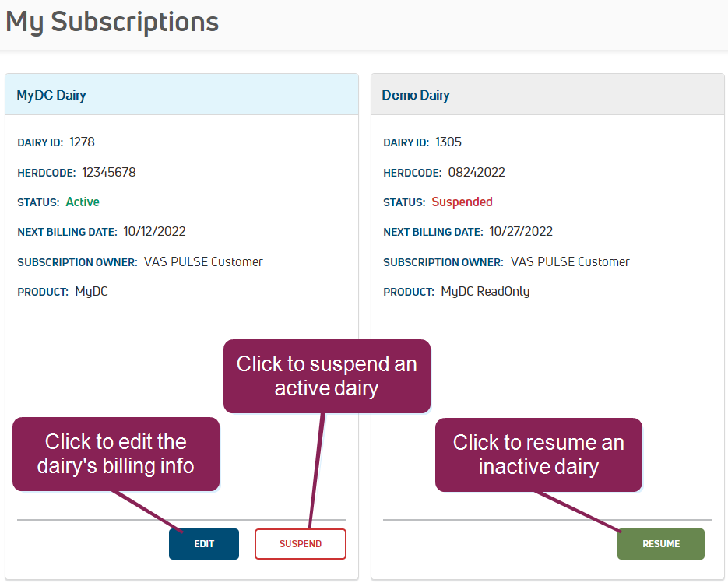Click the "Click to suspend an active dairy" callout

tap(327, 376)
